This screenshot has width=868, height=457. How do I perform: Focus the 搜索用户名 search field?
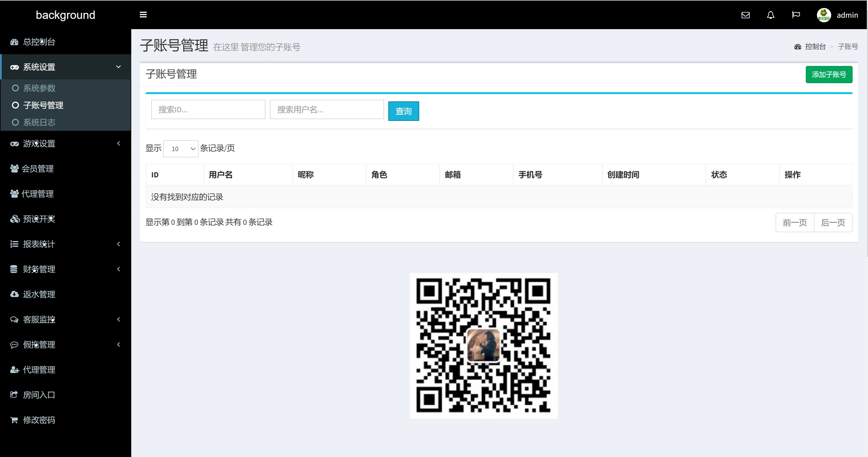click(327, 110)
